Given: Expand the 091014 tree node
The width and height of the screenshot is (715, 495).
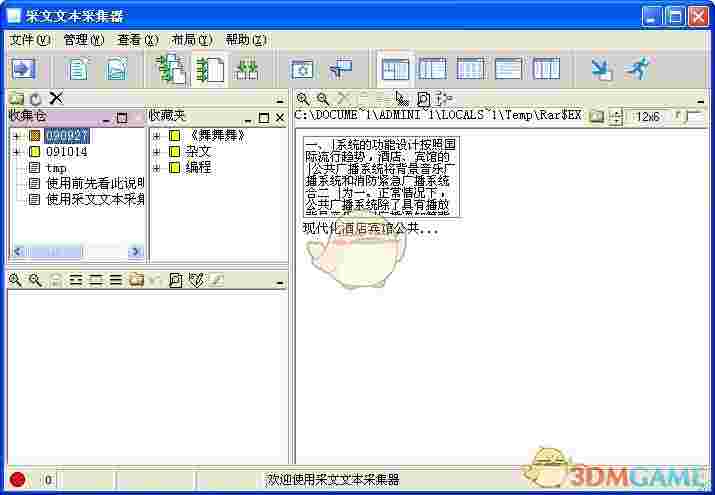Looking at the screenshot, I should (x=17, y=152).
